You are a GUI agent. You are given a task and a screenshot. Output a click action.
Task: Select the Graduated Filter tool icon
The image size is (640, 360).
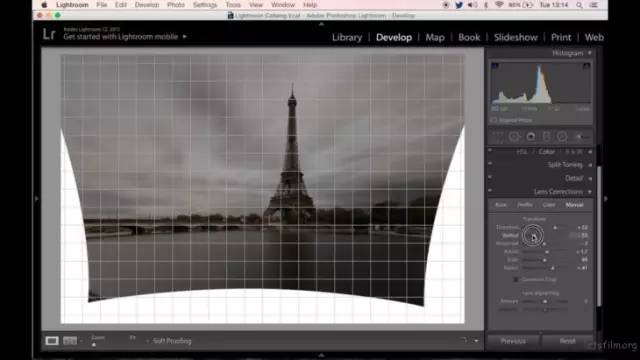pos(547,136)
